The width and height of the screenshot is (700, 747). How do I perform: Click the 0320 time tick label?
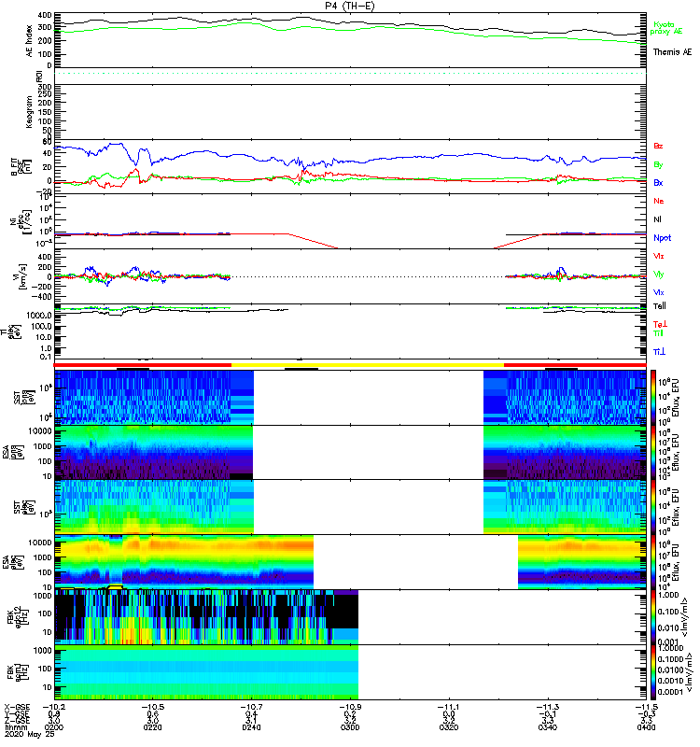(449, 727)
